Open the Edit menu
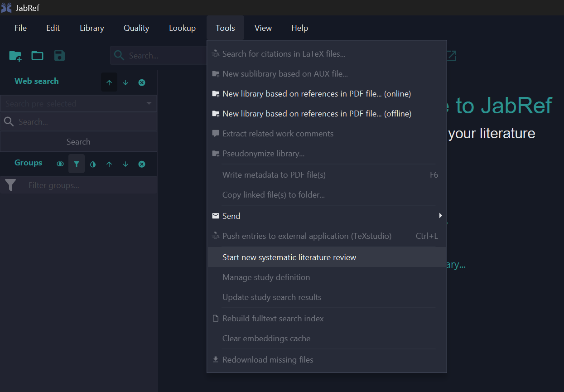Viewport: 564px width, 392px height. 53,28
